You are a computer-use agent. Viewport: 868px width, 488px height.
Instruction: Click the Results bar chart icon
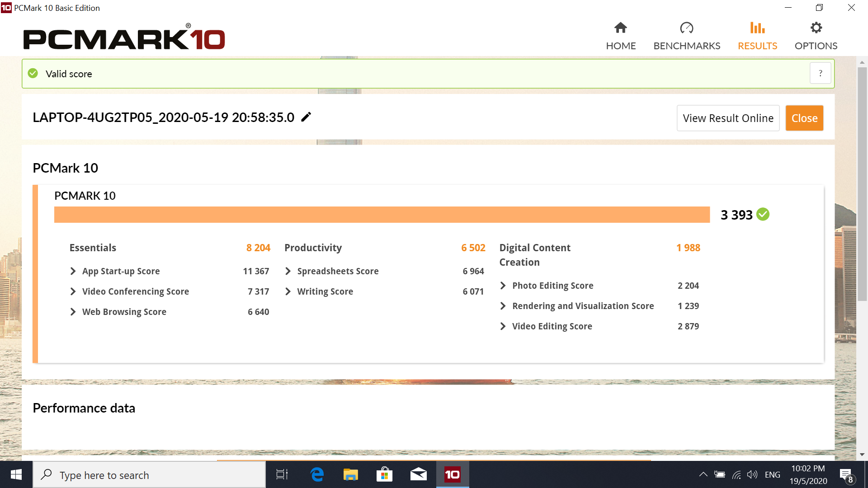(757, 28)
